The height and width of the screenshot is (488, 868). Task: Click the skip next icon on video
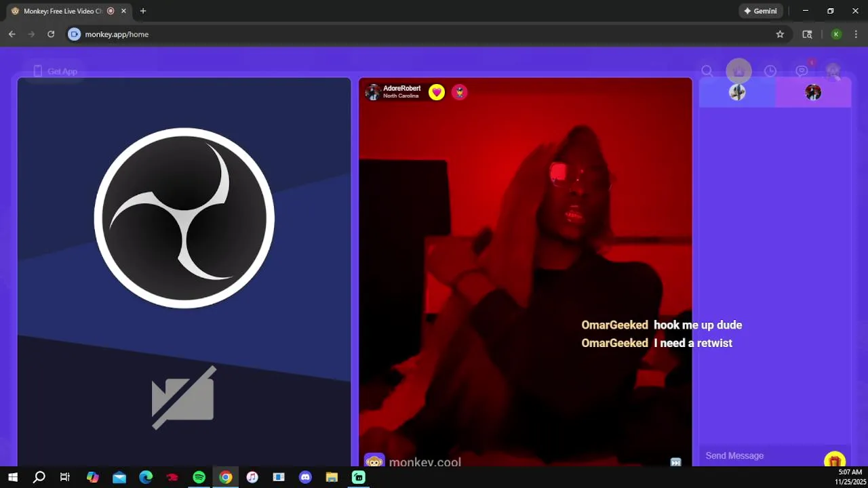point(675,462)
